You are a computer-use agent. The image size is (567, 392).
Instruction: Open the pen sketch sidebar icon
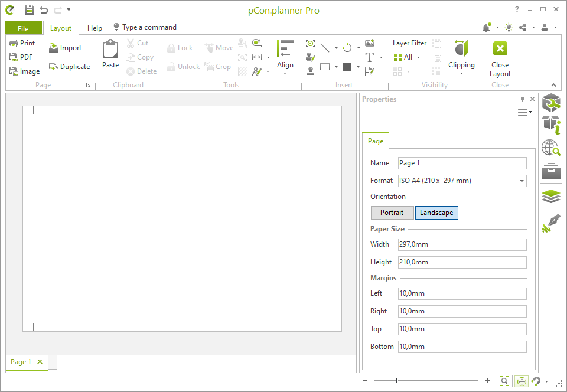click(x=551, y=223)
